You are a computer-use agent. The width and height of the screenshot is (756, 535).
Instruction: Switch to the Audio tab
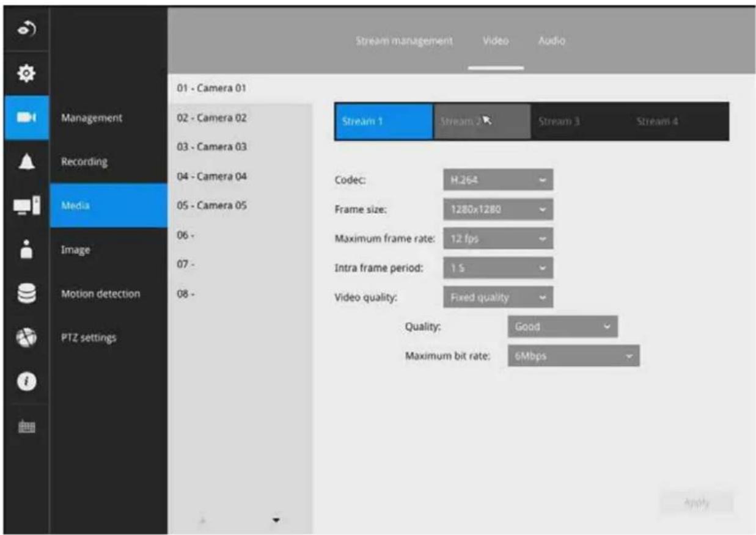pos(551,42)
